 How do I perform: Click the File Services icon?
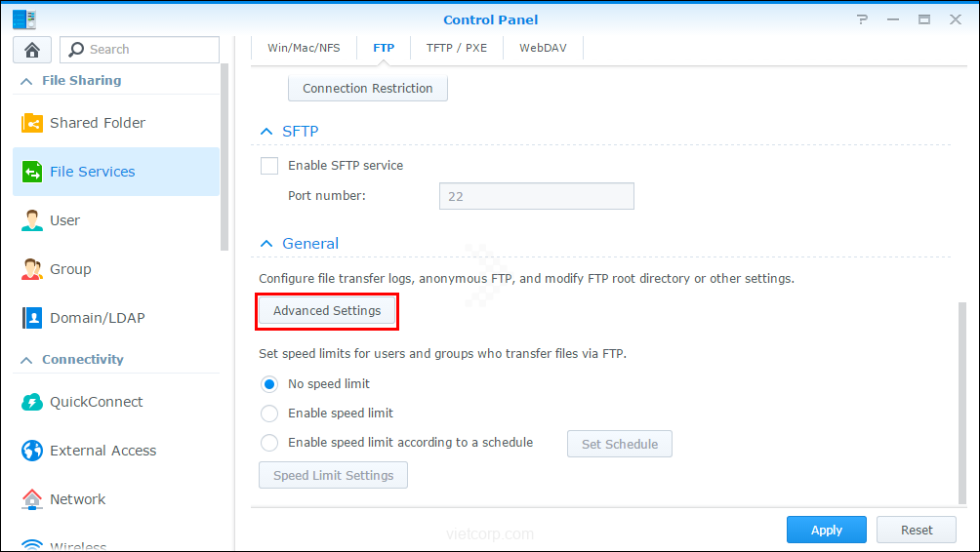pos(32,172)
